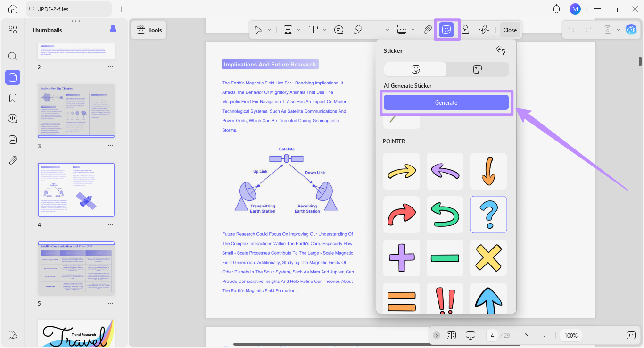Screen dimensions: 644x348
Task: Open the Comments panel in the left sidebar
Action: (x=13, y=118)
